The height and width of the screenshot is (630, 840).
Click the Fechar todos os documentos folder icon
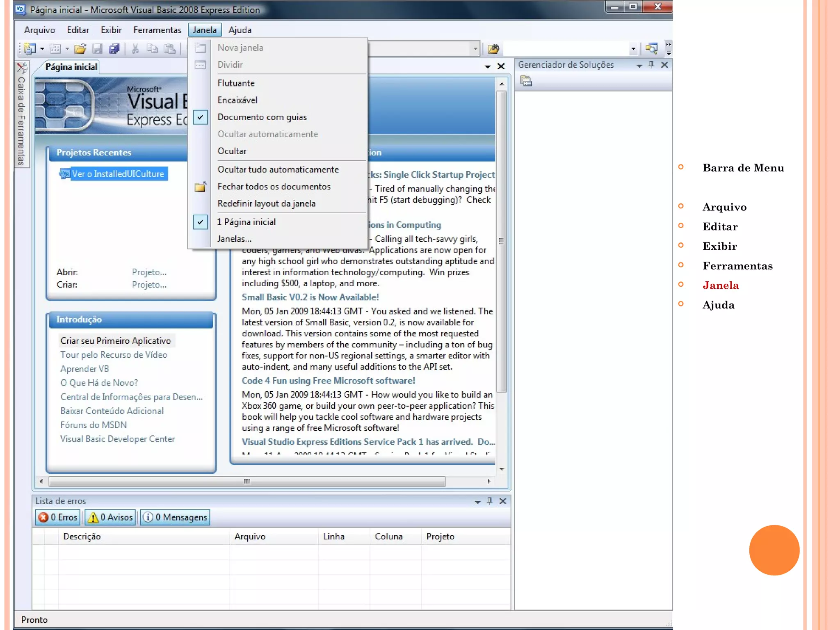click(200, 187)
